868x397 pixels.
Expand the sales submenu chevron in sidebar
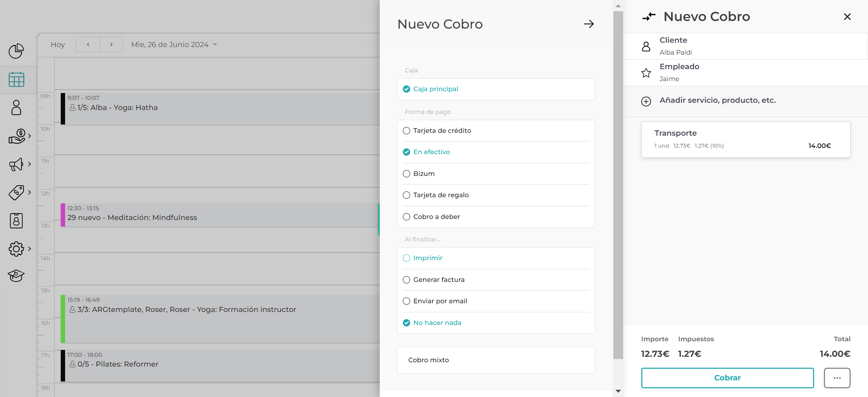pyautogui.click(x=30, y=136)
